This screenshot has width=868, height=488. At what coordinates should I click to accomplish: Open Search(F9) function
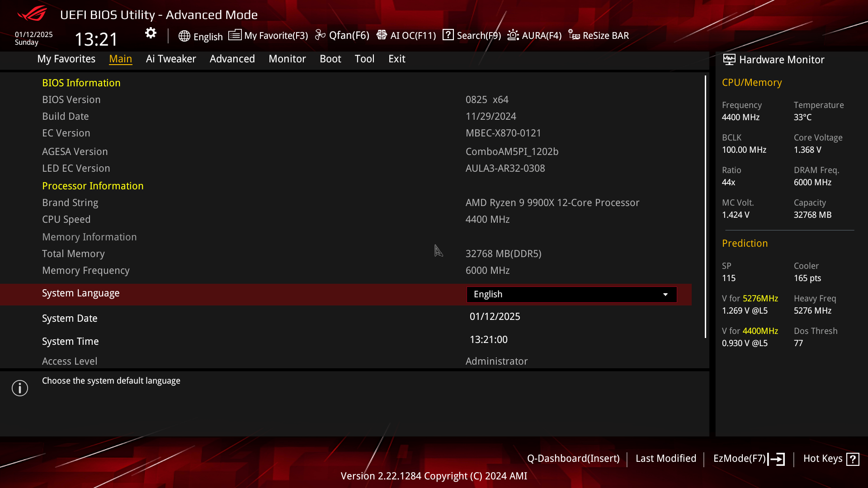472,35
